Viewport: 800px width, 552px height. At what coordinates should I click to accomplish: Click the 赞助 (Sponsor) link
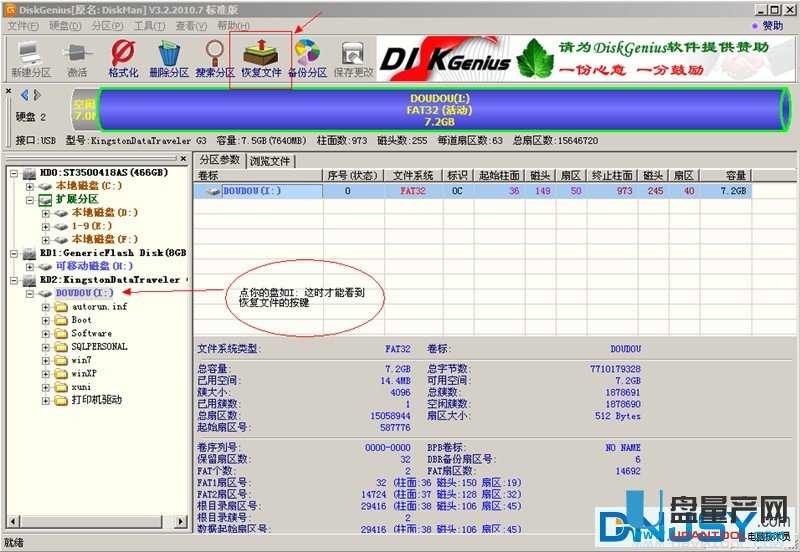coord(772,25)
